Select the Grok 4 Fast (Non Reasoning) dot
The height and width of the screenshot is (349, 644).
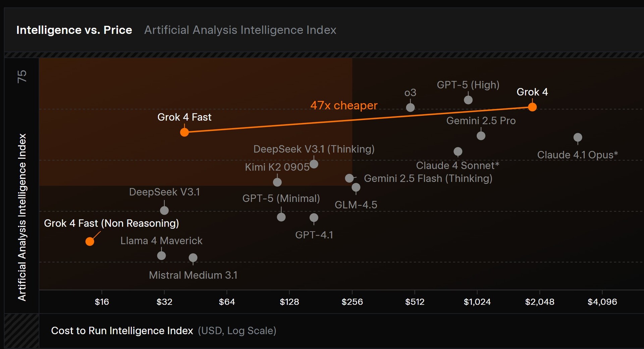tap(90, 242)
